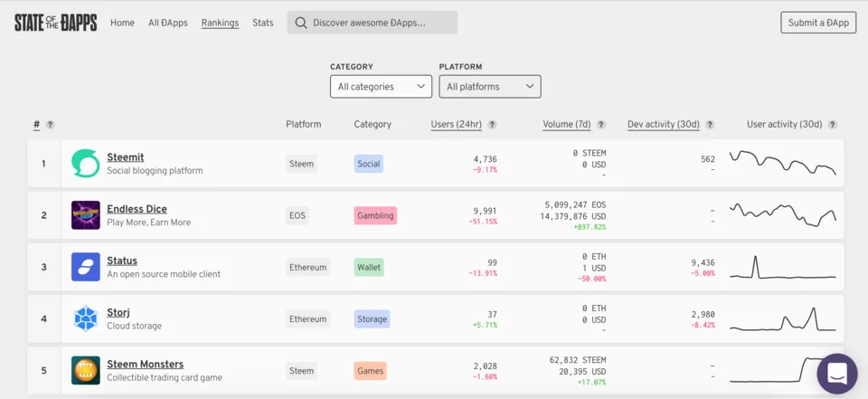Click Steem Monsters users count 2,028
868x399 pixels.
coord(485,366)
